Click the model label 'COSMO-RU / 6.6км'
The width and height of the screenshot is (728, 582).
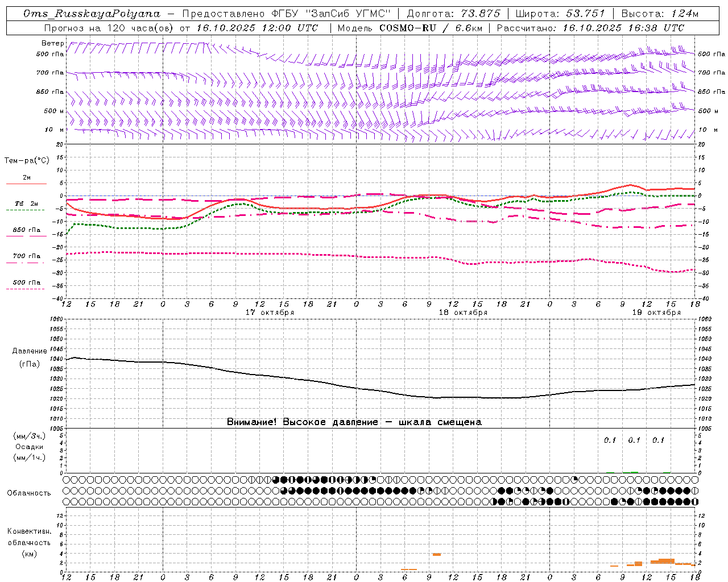point(431,28)
